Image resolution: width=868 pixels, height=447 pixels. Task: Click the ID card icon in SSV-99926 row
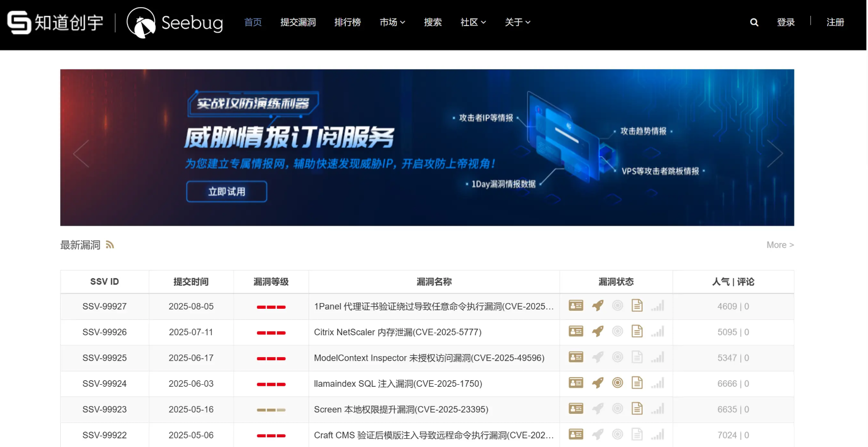click(576, 332)
